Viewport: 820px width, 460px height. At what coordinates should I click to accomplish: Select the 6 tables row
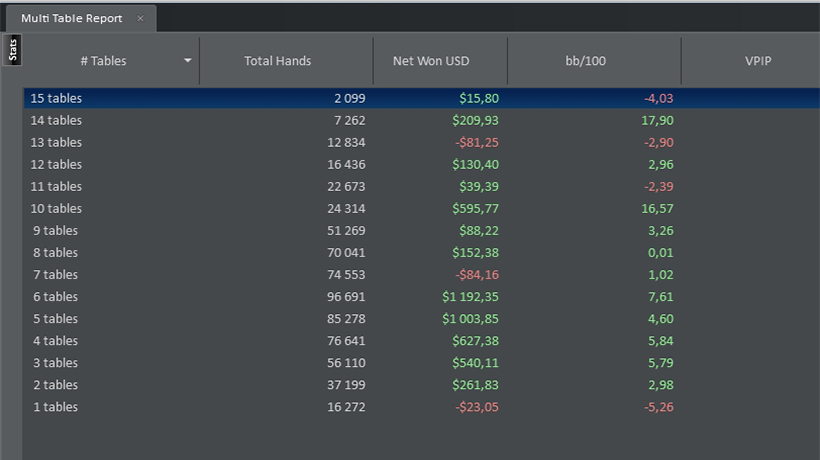tap(422, 296)
